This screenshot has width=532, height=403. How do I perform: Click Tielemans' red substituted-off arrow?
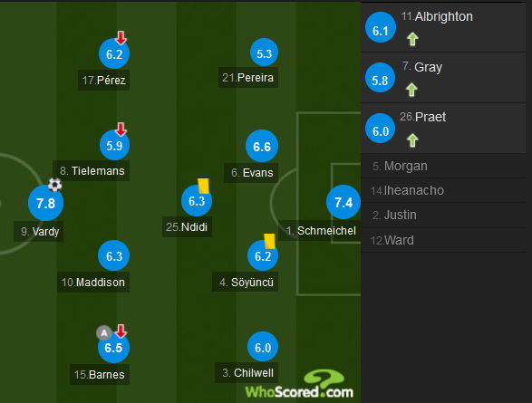point(121,130)
